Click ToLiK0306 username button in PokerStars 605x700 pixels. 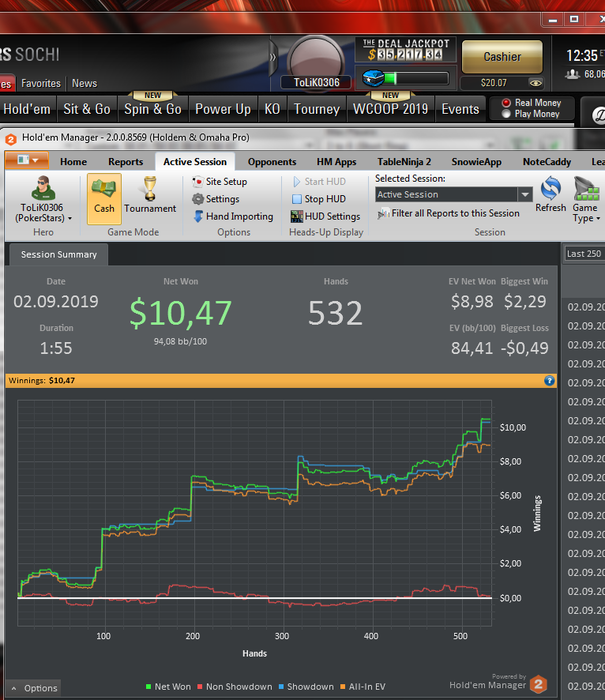316,82
